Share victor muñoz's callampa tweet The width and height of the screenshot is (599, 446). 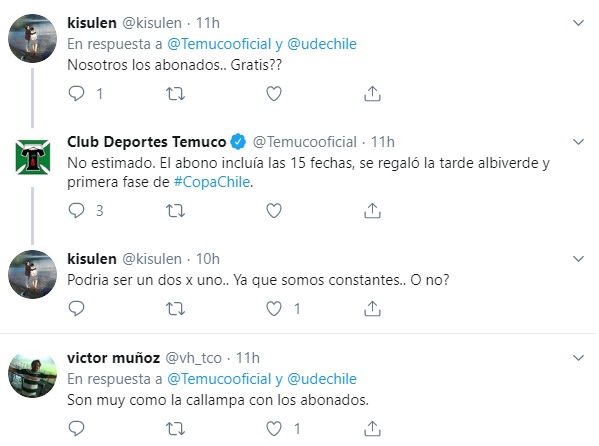tap(372, 428)
